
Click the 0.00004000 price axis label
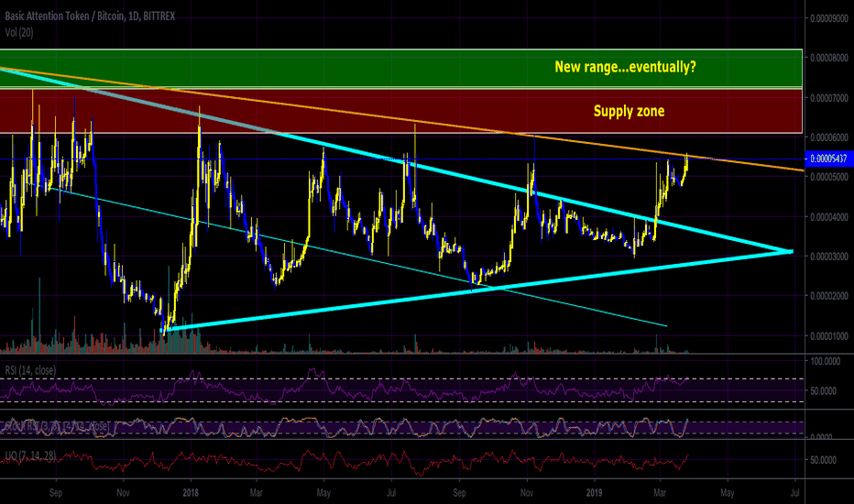click(x=829, y=217)
